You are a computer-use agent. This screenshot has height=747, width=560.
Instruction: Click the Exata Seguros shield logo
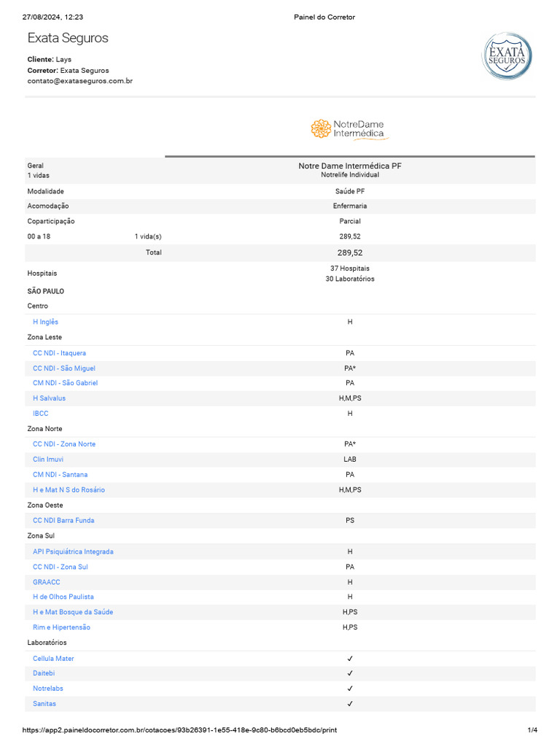click(x=507, y=56)
